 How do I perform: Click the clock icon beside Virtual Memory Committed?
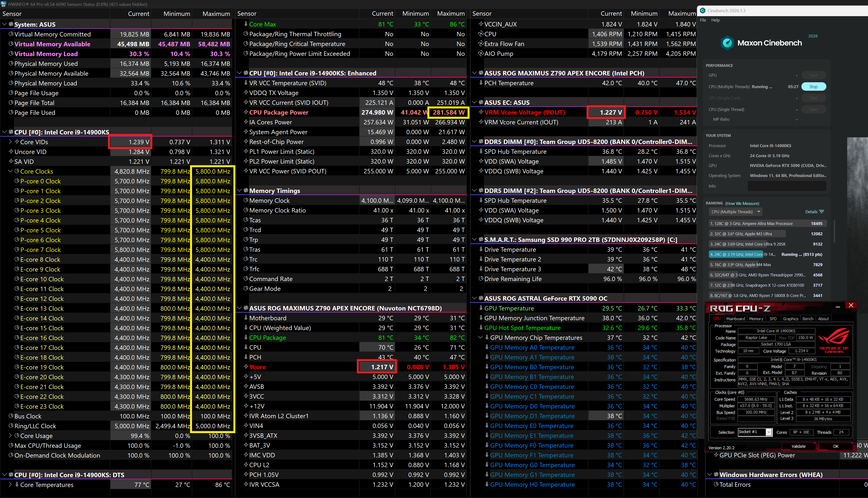11,34
